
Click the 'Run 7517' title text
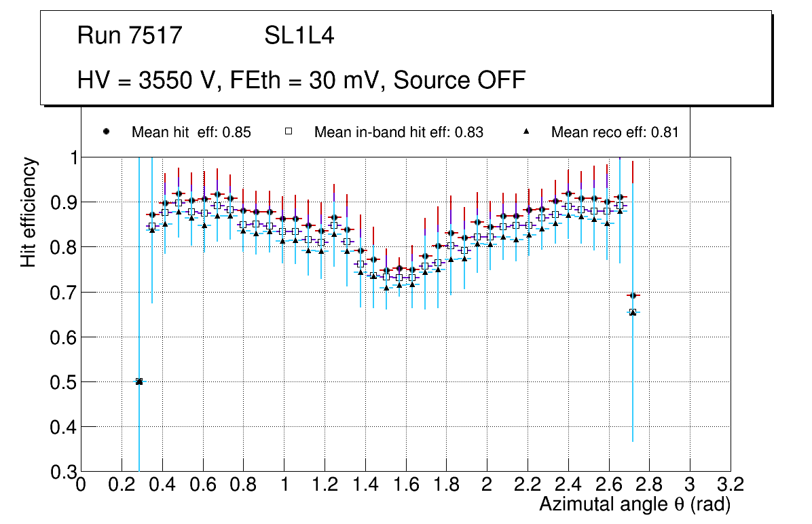130,35
